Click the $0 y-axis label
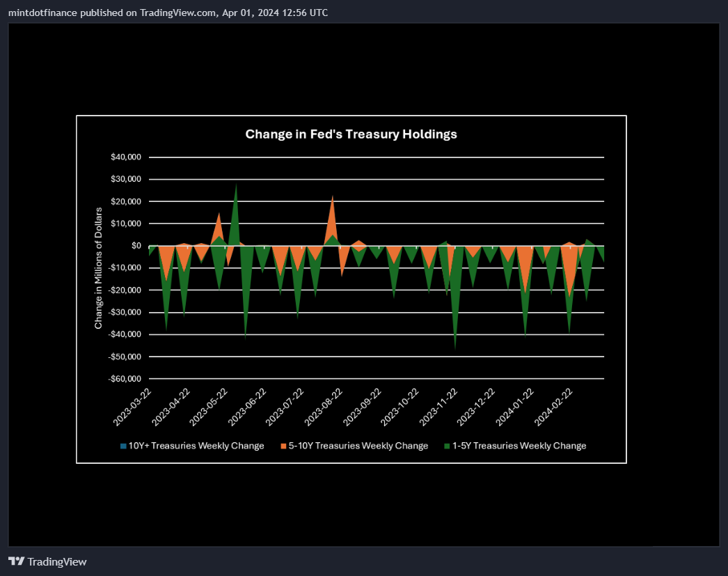The width and height of the screenshot is (728, 576). 136,246
